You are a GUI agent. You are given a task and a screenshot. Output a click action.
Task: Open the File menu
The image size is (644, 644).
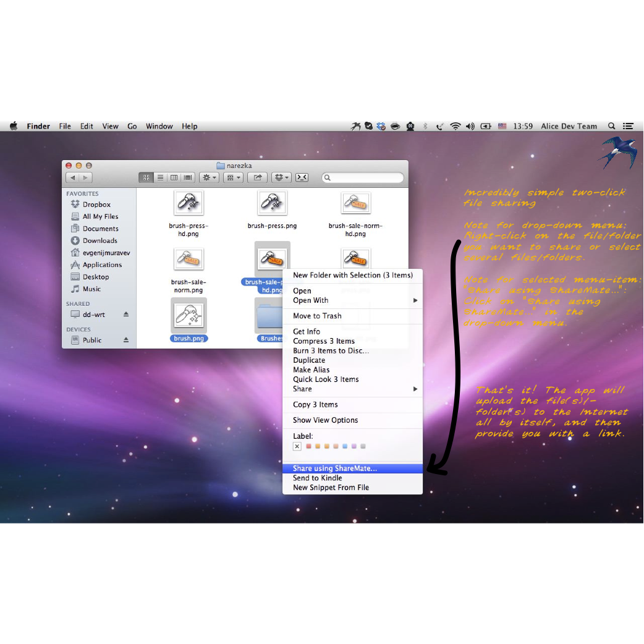click(x=65, y=126)
